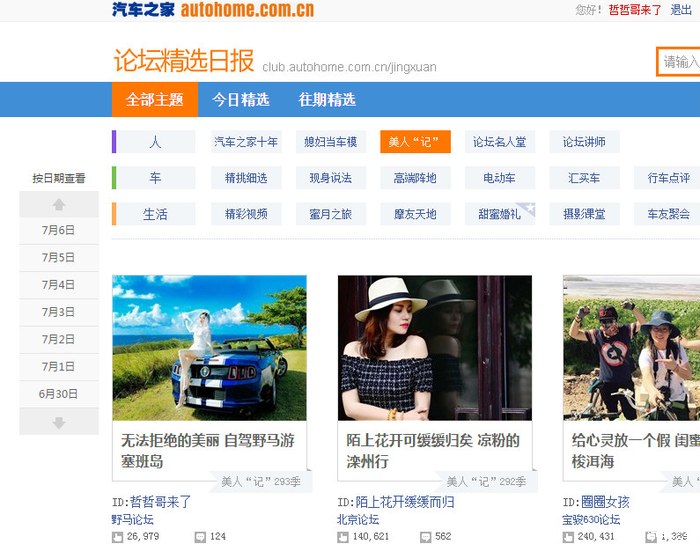Screen dimensions: 700x544
Task: Click the view count icon beside 26,979
Action: 117,537
